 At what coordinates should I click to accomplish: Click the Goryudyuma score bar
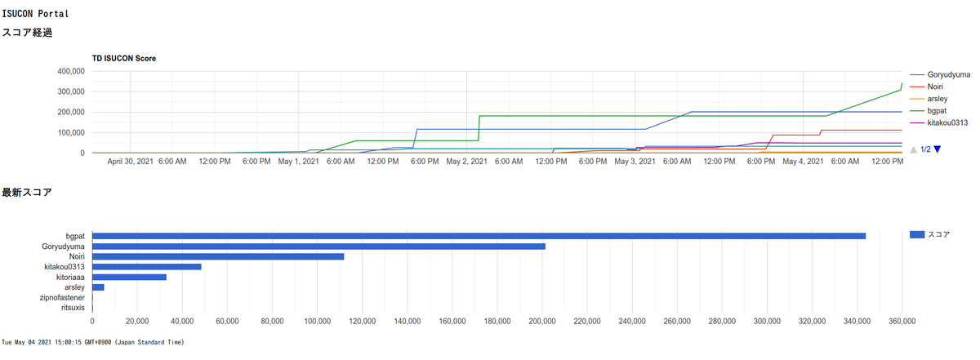(318, 246)
